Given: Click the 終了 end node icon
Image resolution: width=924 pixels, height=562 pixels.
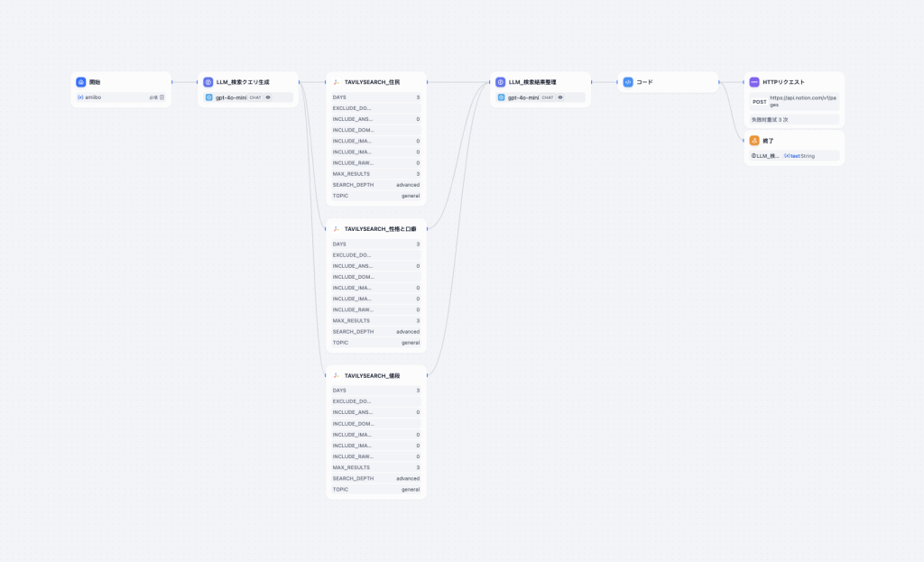Looking at the screenshot, I should 754,141.
